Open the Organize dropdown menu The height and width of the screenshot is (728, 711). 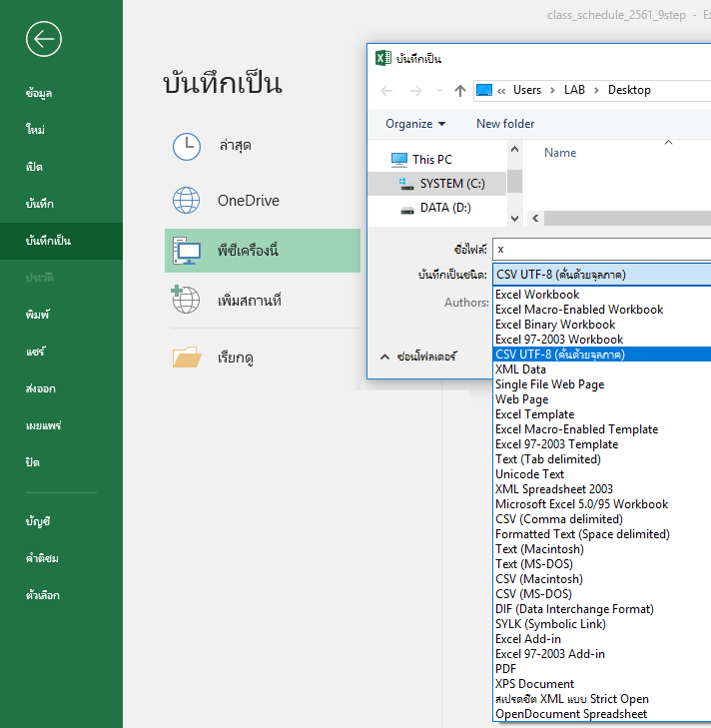[x=415, y=124]
